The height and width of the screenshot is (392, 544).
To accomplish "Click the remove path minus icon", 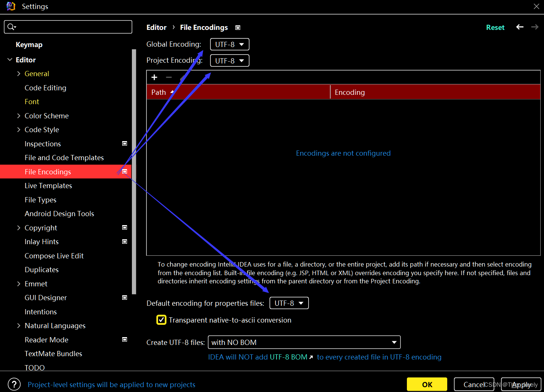I will tap(169, 77).
